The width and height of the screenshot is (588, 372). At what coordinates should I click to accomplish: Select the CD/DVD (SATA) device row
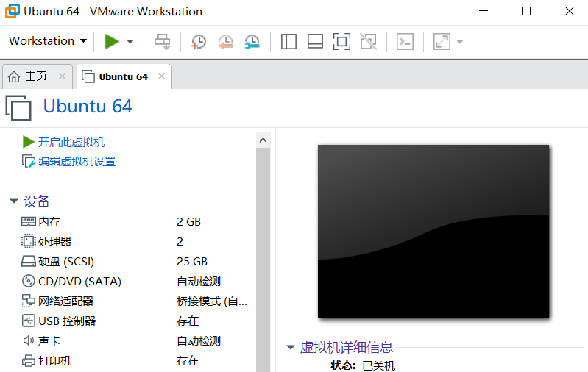(135, 282)
